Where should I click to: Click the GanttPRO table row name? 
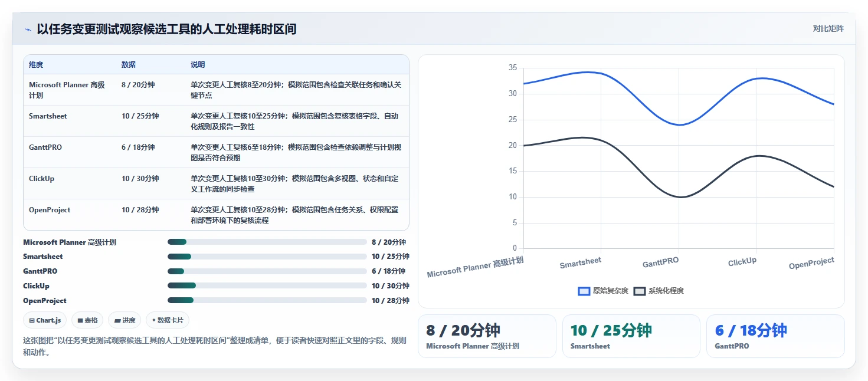(45, 147)
